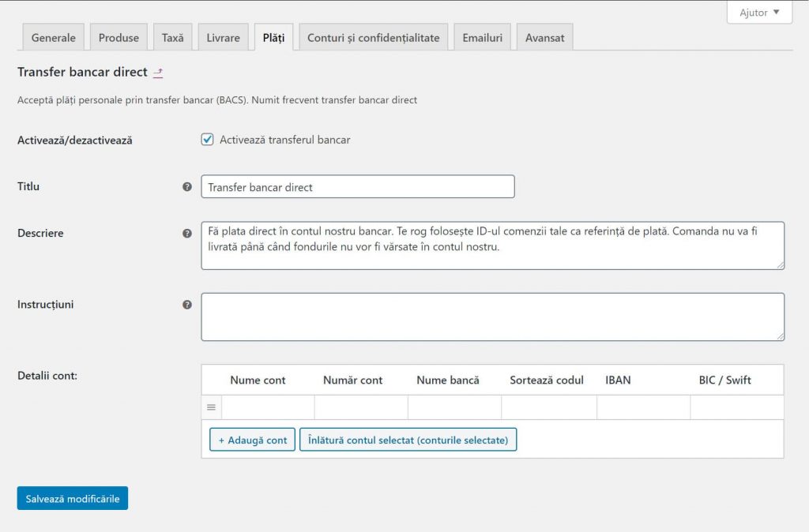
Task: Open the Generale tab
Action: pyautogui.click(x=53, y=38)
